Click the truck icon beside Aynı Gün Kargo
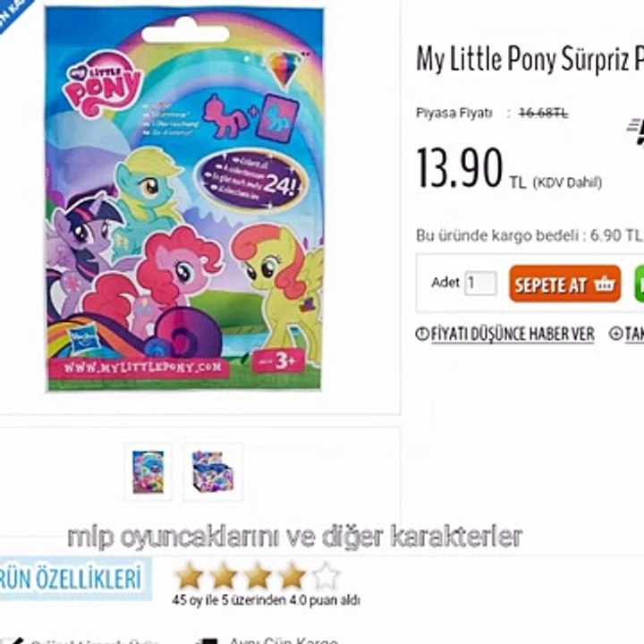 click(x=208, y=640)
